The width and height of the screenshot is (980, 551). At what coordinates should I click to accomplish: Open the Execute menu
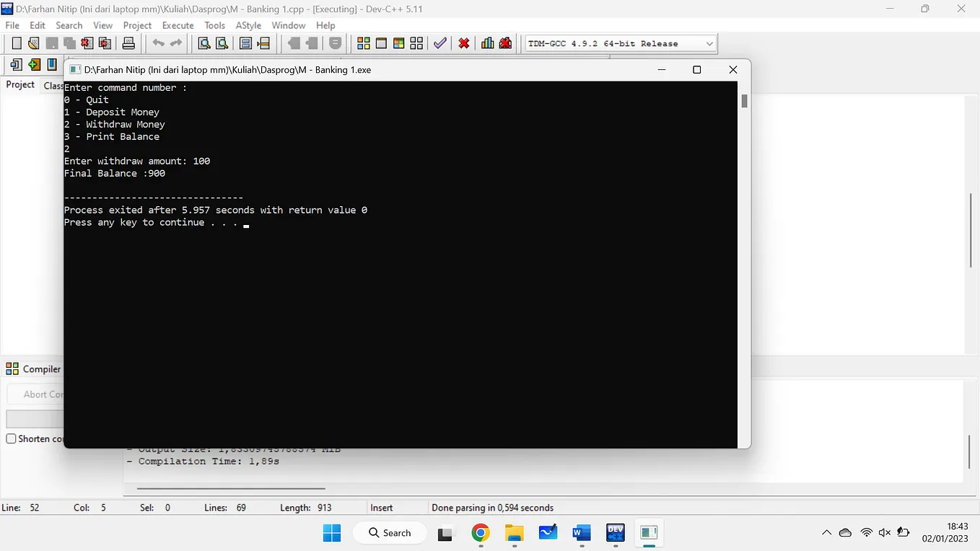pos(178,25)
